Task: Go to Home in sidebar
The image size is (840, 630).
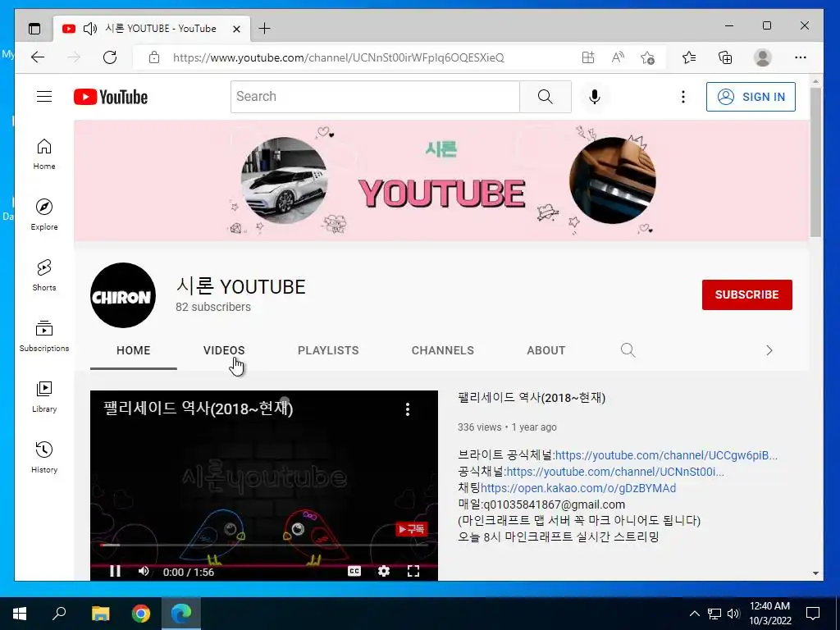Action: [44, 154]
